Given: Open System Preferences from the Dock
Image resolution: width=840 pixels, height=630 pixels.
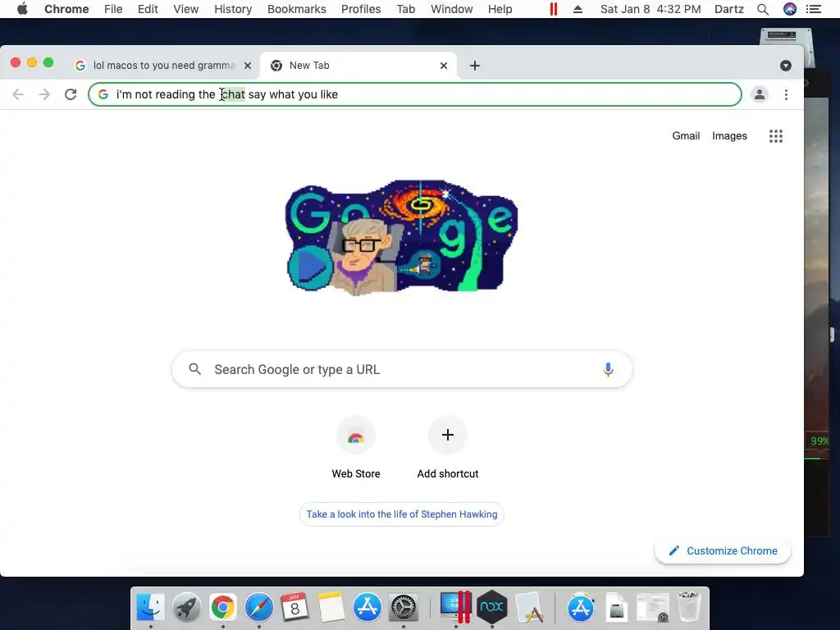Looking at the screenshot, I should pos(403,608).
